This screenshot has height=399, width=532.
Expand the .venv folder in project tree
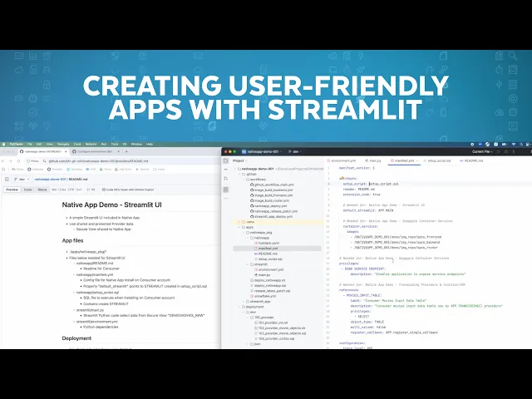click(x=239, y=222)
